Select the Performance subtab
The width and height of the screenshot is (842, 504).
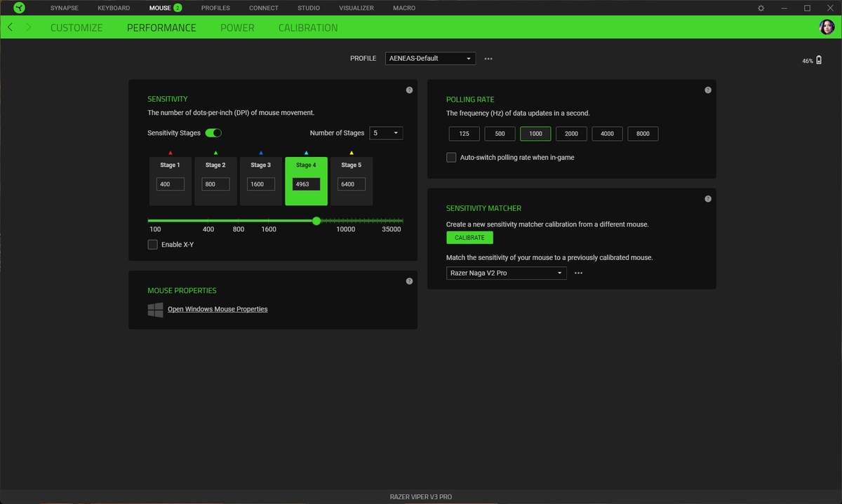point(161,28)
